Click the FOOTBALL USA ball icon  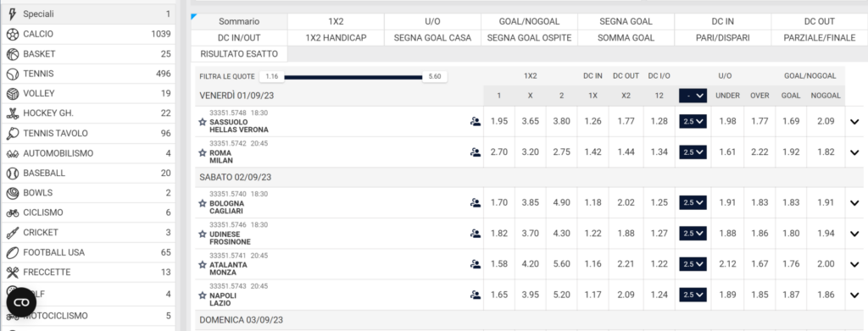(12, 252)
